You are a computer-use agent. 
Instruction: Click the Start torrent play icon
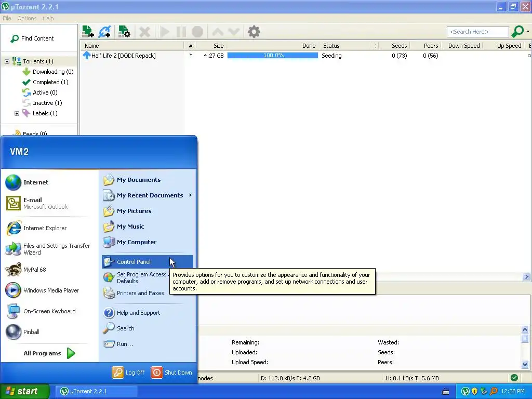[165, 32]
